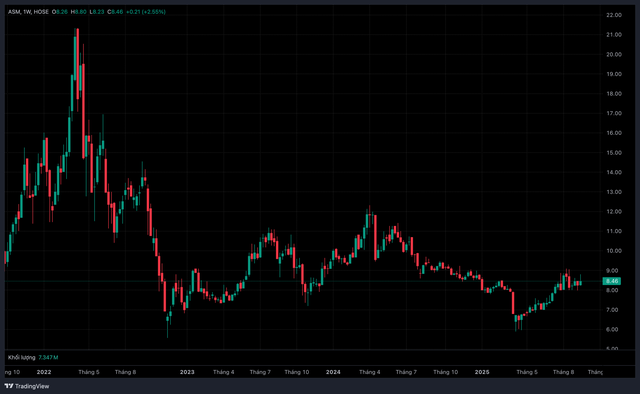Select the 2022 time axis marker

(x=44, y=372)
